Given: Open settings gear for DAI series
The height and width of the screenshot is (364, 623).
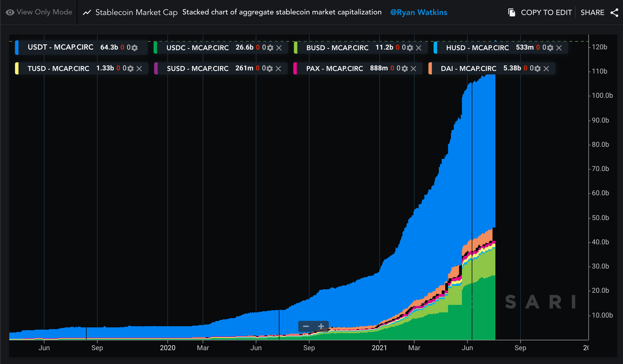Looking at the screenshot, I should tap(538, 69).
